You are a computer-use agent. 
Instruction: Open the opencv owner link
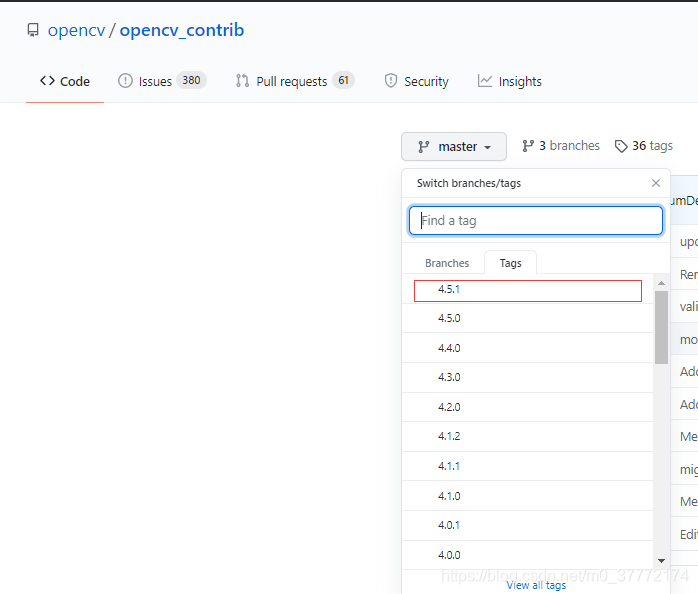click(77, 30)
